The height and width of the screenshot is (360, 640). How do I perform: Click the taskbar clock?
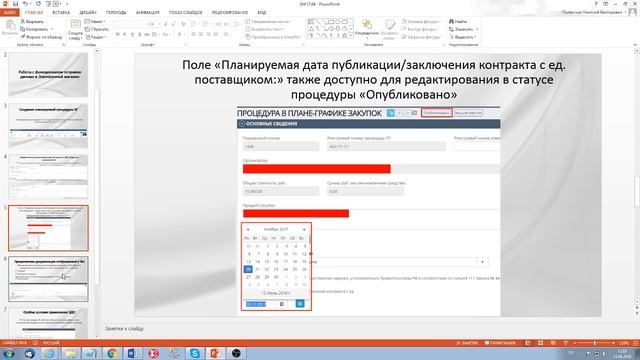pyautogui.click(x=623, y=353)
